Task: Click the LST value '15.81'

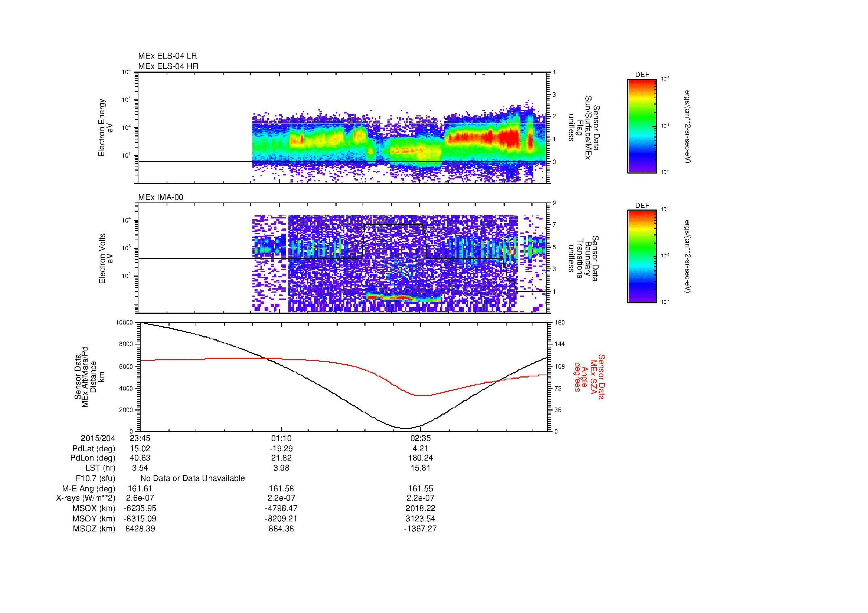Action: 420,468
